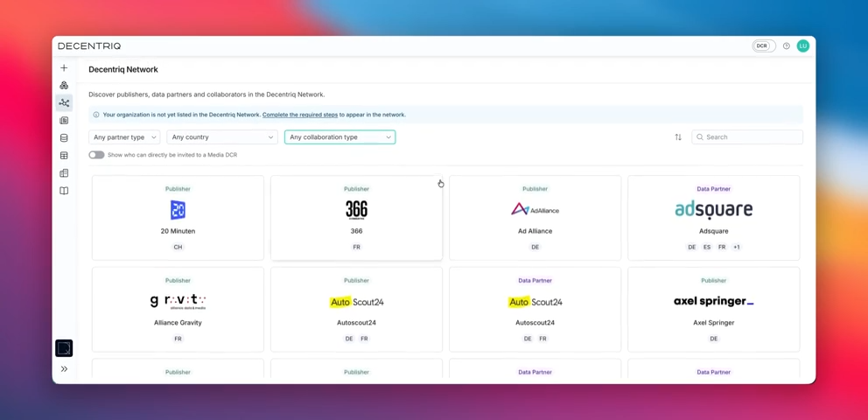This screenshot has width=868, height=420.
Task: Click the axel springer logo
Action: pyautogui.click(x=713, y=302)
